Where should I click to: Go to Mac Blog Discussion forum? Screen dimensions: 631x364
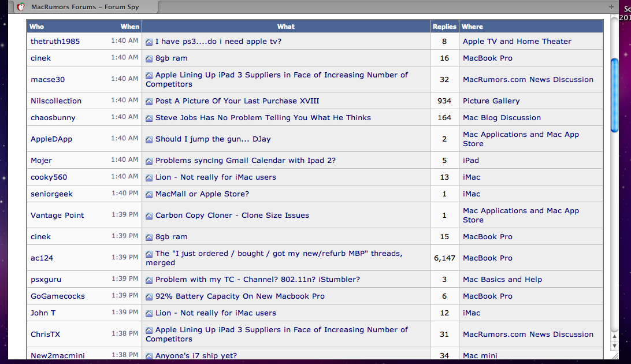coord(502,118)
